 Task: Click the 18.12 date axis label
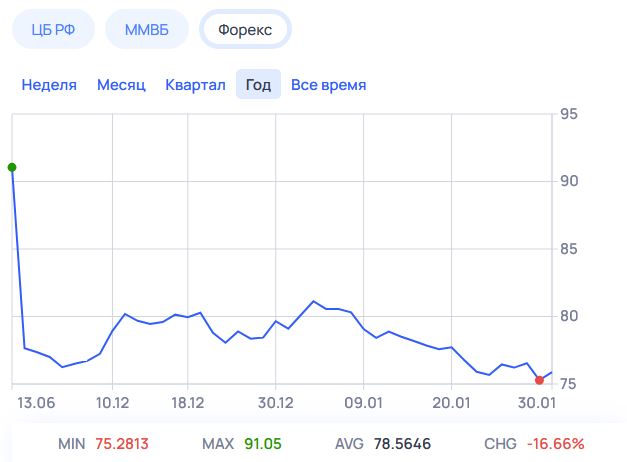[187, 402]
